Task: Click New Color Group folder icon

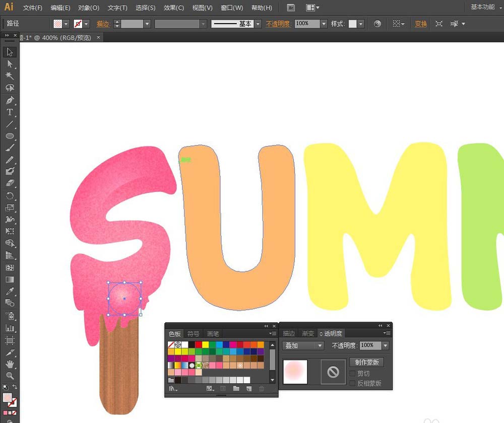Action: point(236,389)
